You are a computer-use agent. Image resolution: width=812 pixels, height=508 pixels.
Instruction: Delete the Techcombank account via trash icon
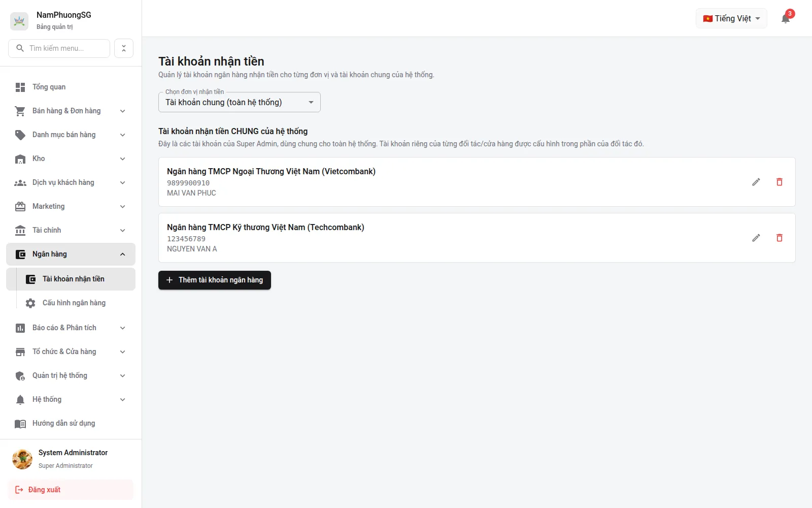tap(780, 238)
